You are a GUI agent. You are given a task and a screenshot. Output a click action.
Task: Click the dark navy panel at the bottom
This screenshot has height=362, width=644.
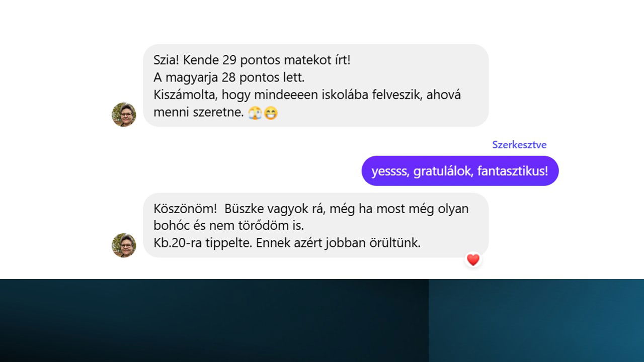[x=214, y=320]
